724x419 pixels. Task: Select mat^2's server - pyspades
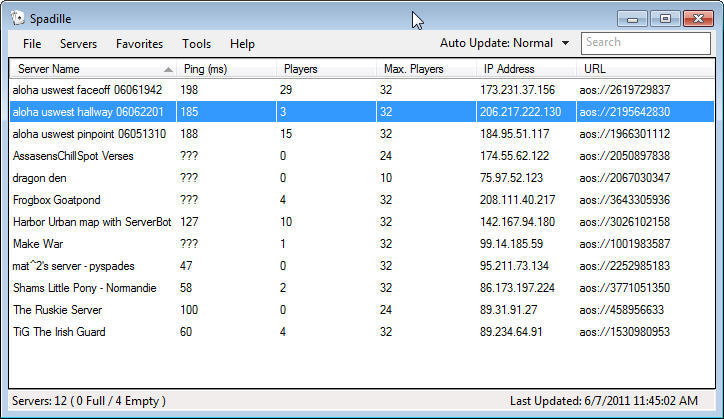(362, 266)
